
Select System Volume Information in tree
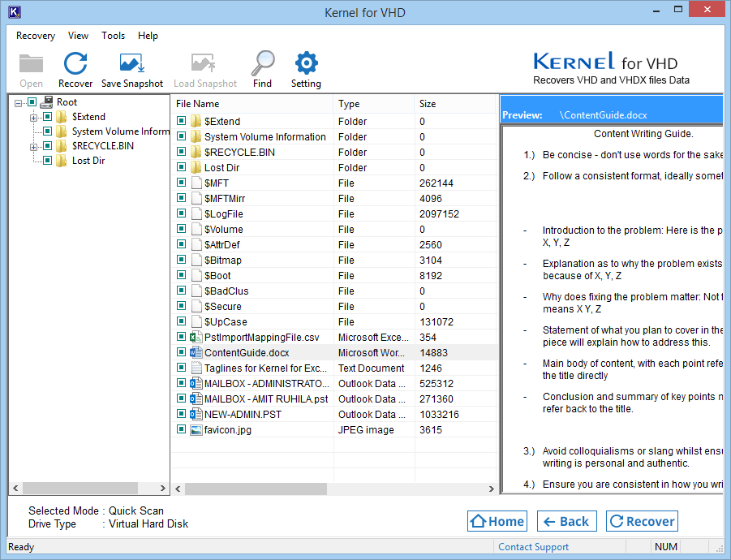pyautogui.click(x=121, y=131)
